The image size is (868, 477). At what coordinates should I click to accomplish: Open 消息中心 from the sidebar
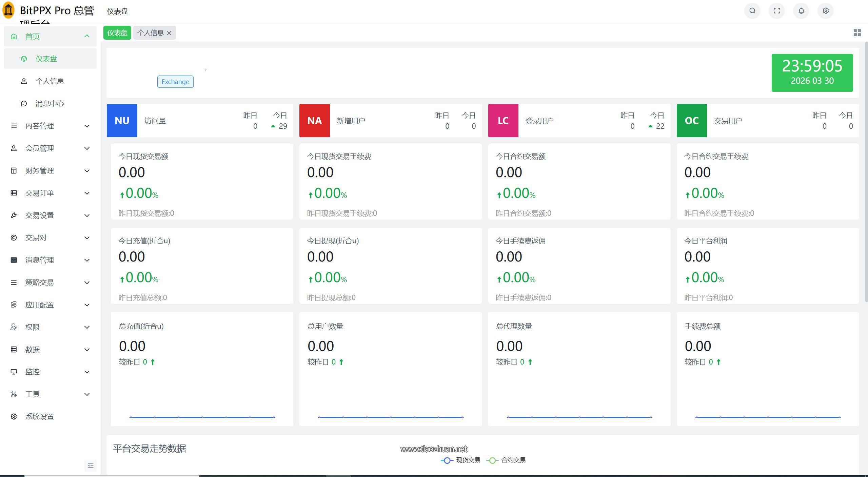click(x=50, y=104)
